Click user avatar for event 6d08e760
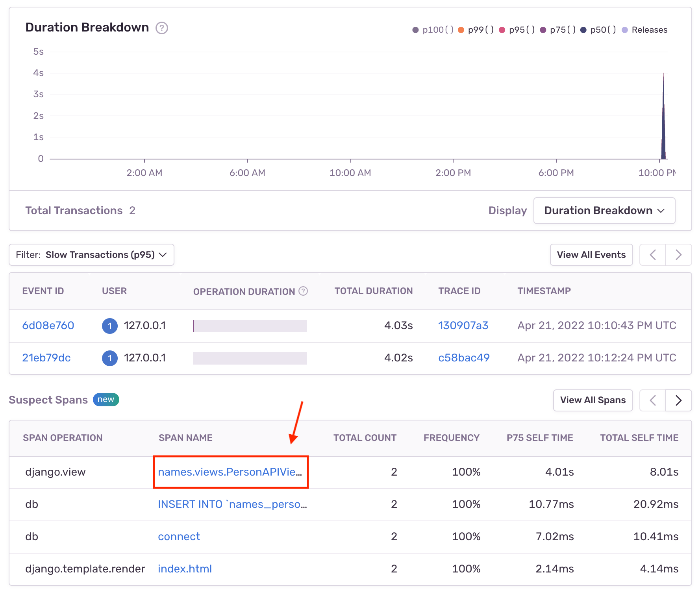Screen dimensions: 700x589 tap(110, 326)
